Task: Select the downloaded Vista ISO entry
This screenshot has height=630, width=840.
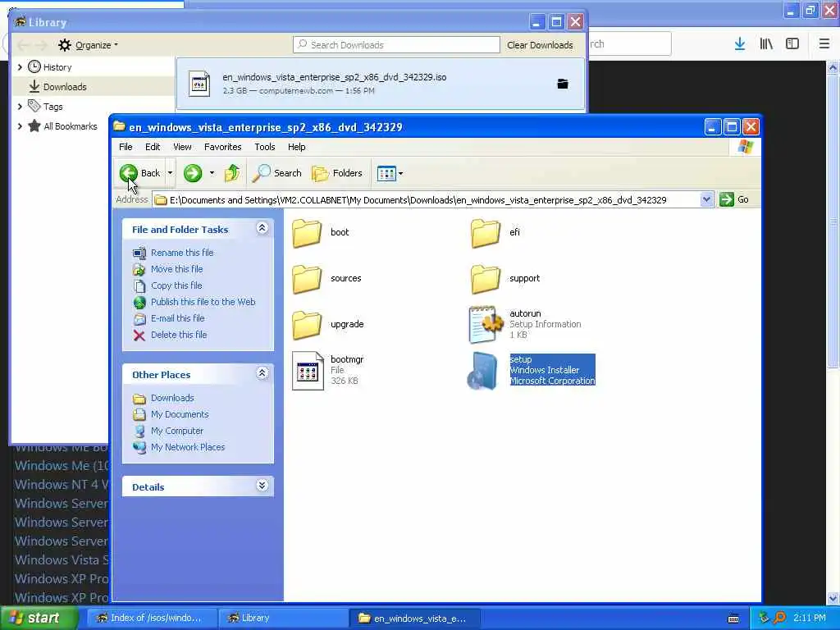Action: pos(381,84)
